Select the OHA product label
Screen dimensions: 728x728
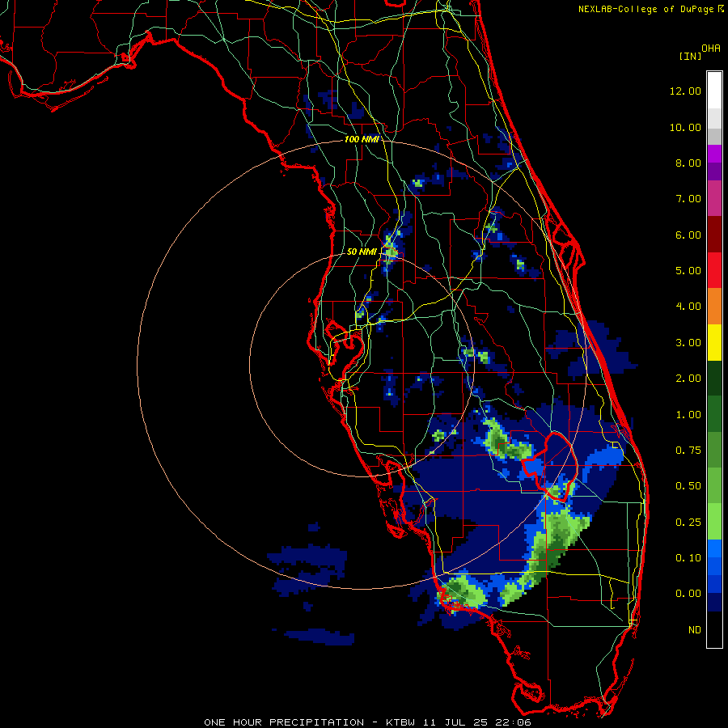711,48
